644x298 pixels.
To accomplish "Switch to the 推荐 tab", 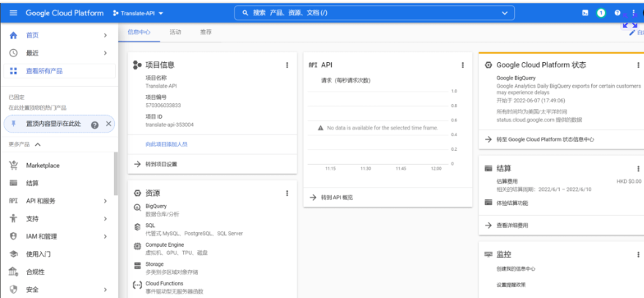I will coord(206,32).
